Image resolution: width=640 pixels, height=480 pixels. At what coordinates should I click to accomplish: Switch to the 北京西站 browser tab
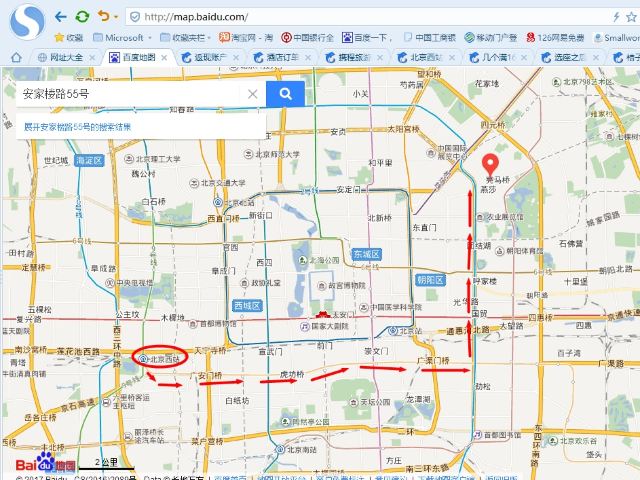coord(426,58)
